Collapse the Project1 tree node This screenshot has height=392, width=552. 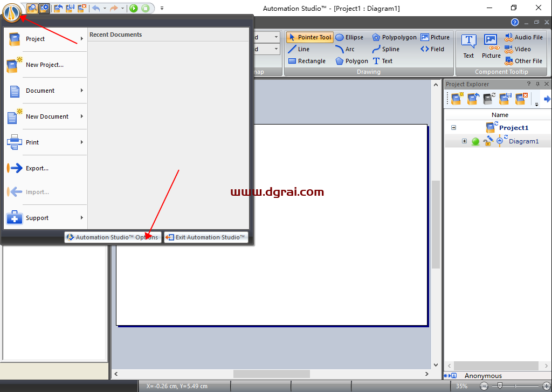(453, 127)
